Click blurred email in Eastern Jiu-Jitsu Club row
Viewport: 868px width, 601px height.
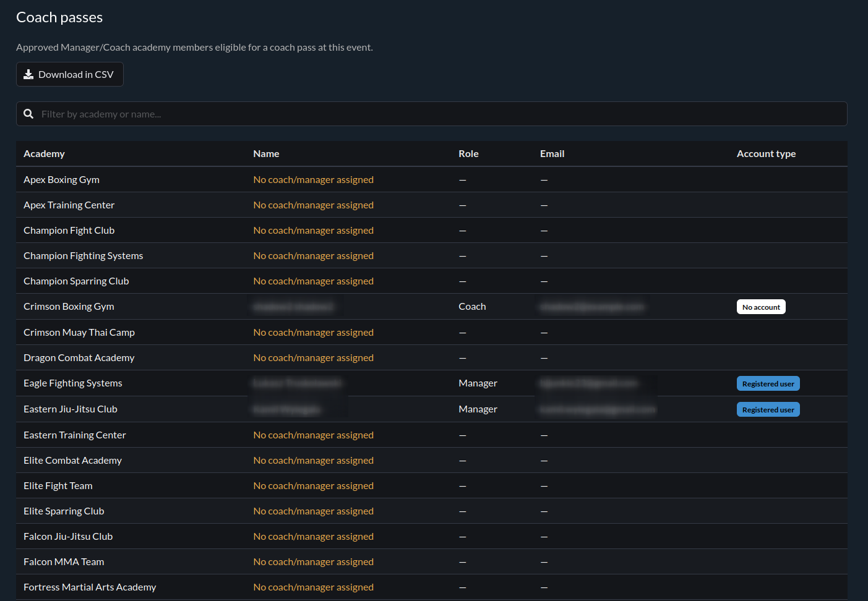(x=598, y=409)
